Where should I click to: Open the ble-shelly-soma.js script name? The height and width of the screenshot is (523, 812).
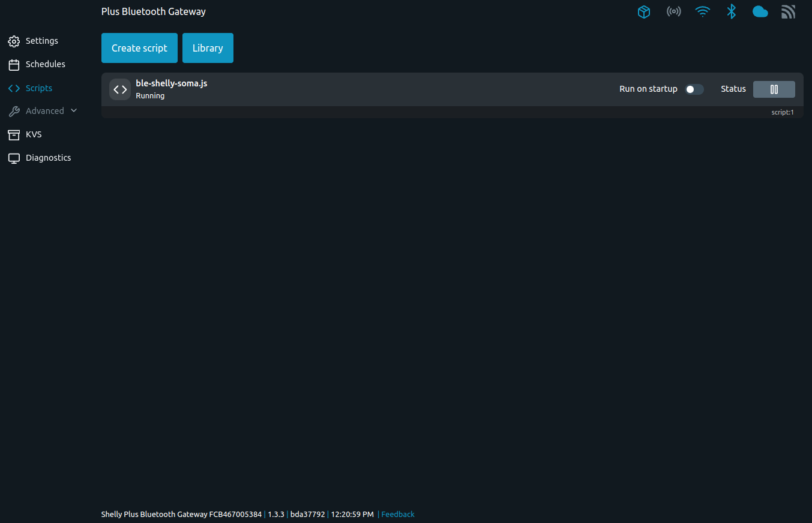pyautogui.click(x=172, y=83)
